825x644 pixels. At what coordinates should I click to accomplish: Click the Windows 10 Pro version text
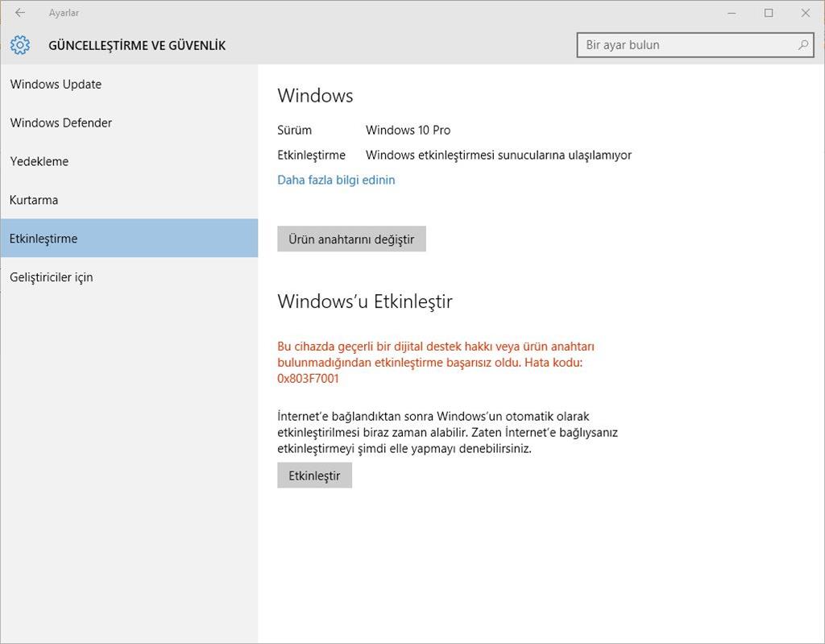point(408,130)
